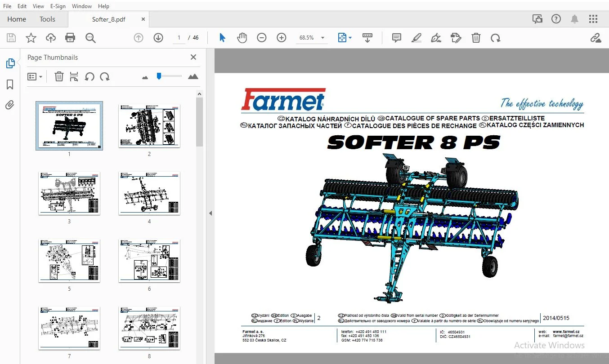609x364 pixels.
Task: Enable scrolling mode in toolbar
Action: click(x=367, y=38)
